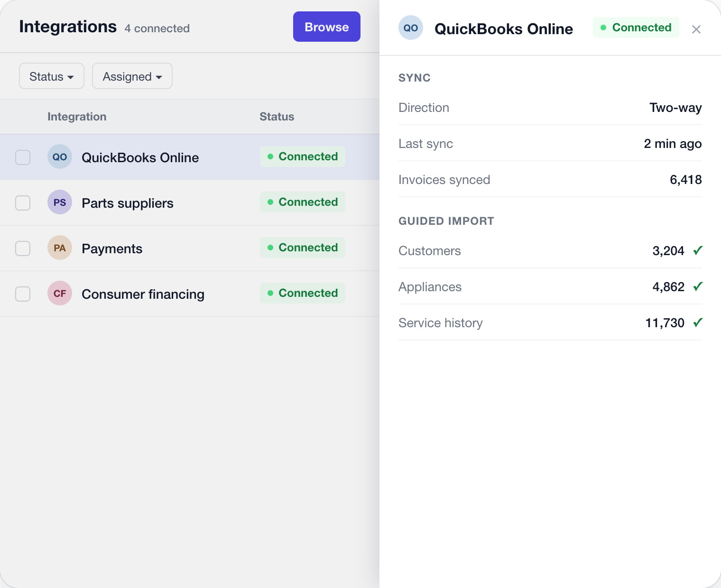Click the Direction label
This screenshot has width=721, height=588.
[x=424, y=108]
